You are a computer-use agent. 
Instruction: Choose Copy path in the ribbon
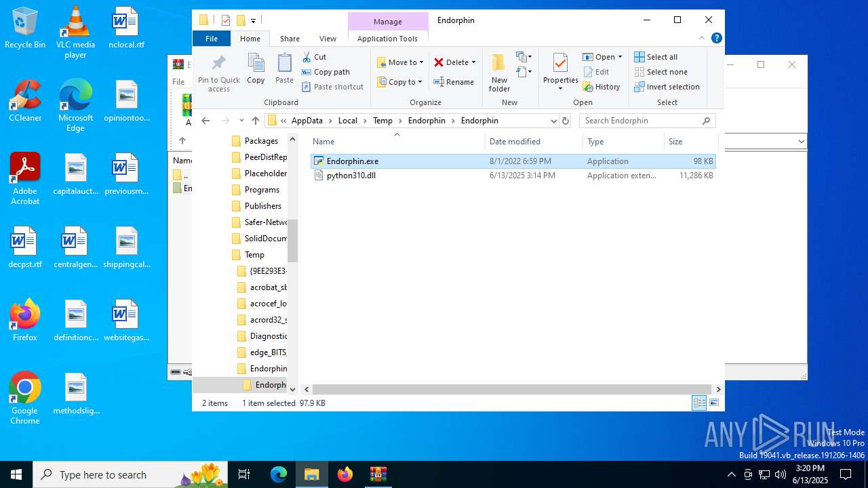tap(325, 72)
